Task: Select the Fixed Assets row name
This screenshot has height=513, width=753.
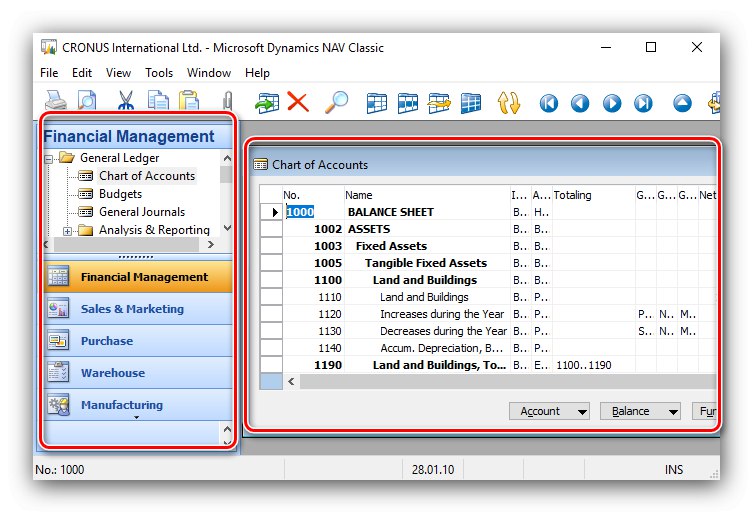Action: point(391,246)
